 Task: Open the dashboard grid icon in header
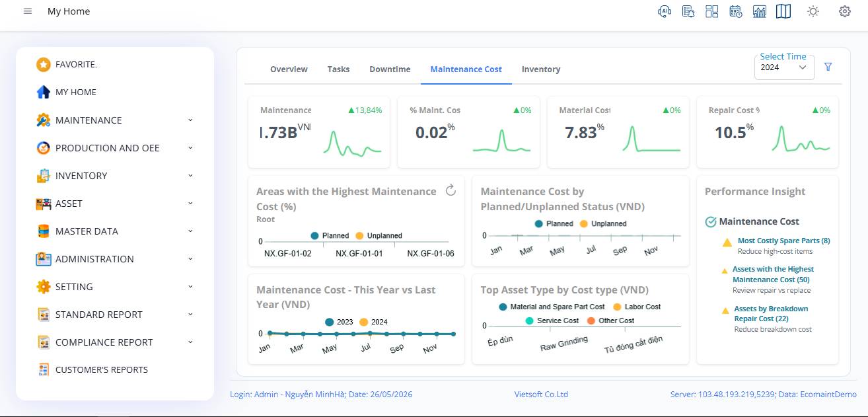(712, 11)
